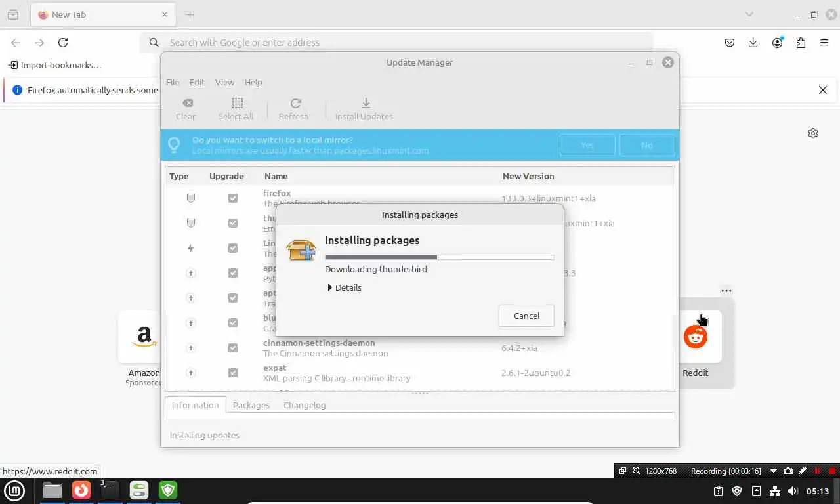This screenshot has height=504, width=840.
Task: Toggle checkbox in lightning-icon kernel row
Action: (x=233, y=248)
